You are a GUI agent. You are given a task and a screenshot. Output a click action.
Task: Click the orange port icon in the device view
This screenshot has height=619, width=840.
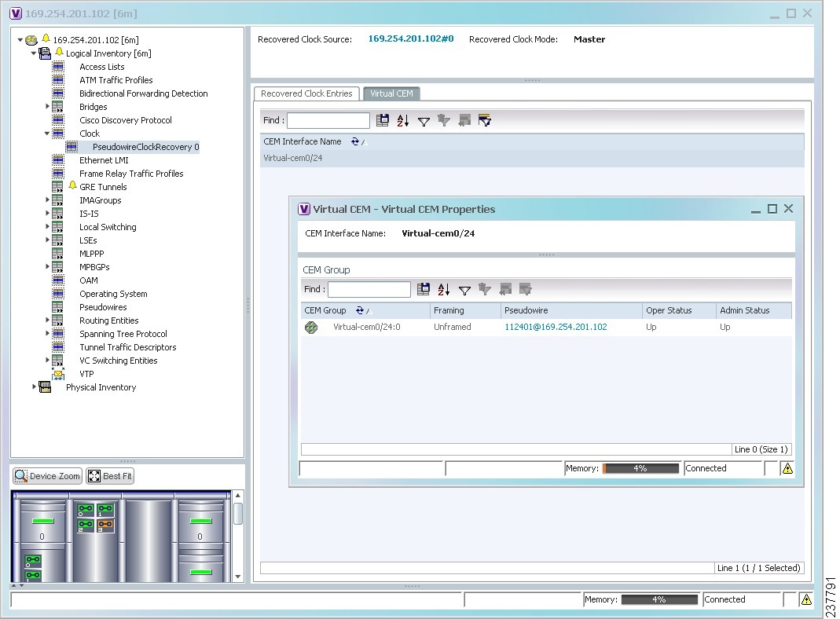(x=105, y=525)
